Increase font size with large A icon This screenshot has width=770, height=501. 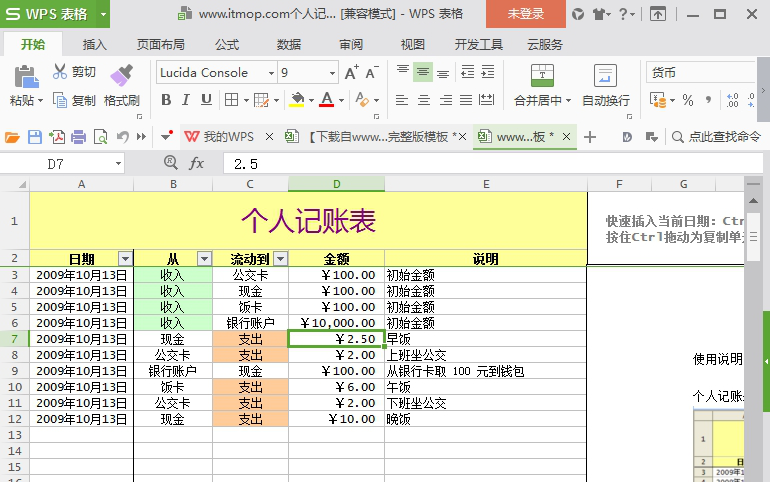351,73
